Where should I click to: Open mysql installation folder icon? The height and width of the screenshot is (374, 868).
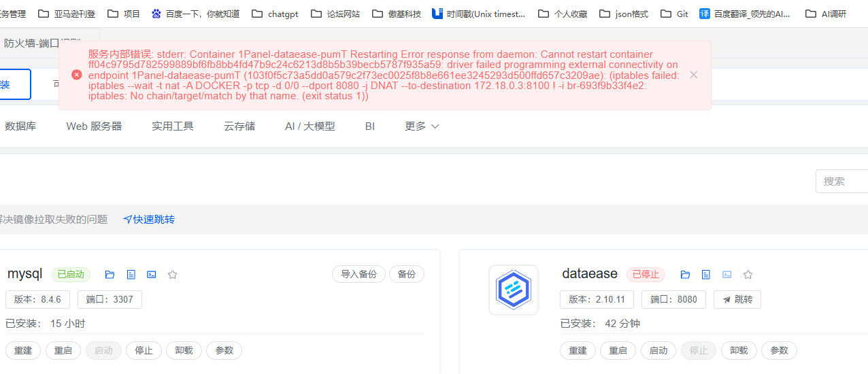click(x=110, y=275)
